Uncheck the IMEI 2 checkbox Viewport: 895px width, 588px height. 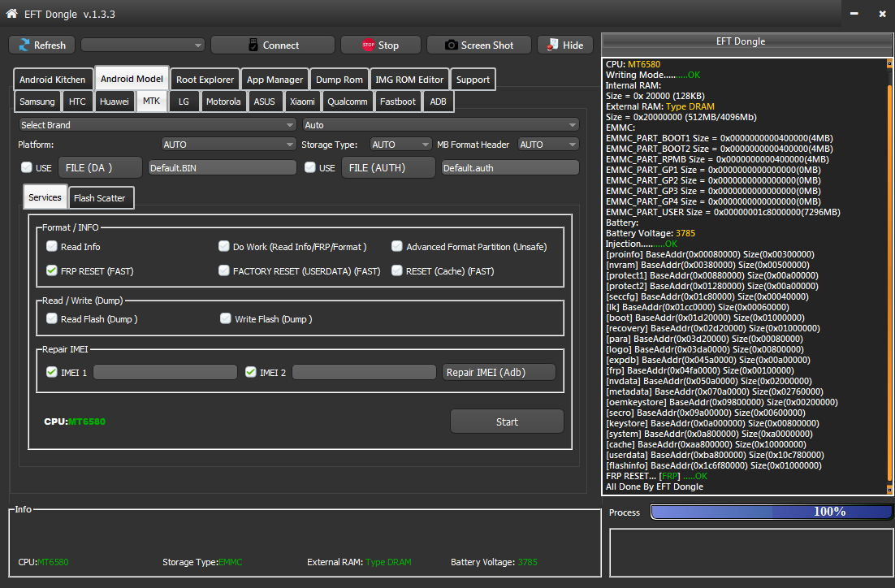click(251, 372)
